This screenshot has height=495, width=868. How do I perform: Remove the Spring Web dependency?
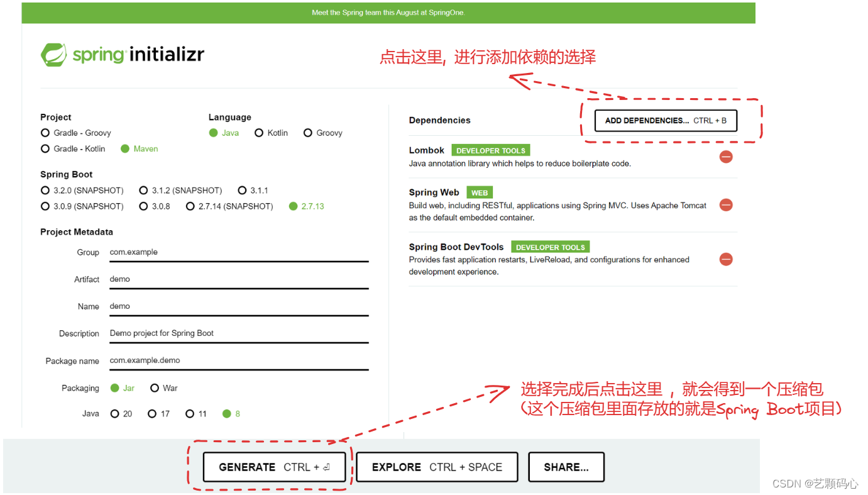point(726,205)
